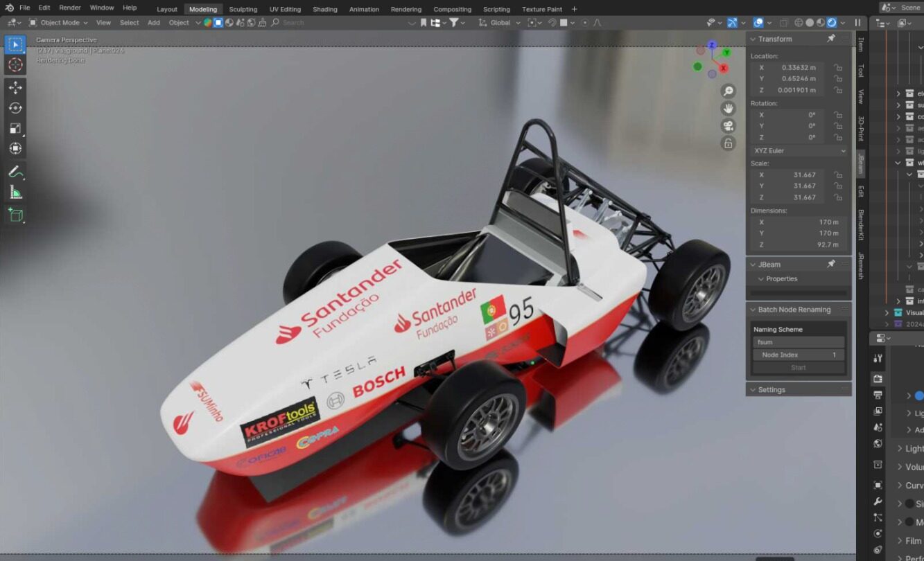Open the Select menu in viewport header

tap(129, 23)
